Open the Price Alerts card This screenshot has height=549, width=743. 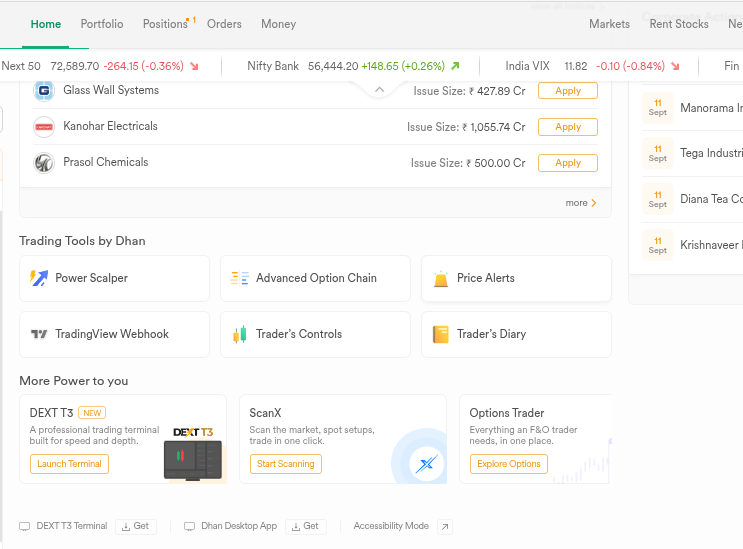(x=516, y=279)
